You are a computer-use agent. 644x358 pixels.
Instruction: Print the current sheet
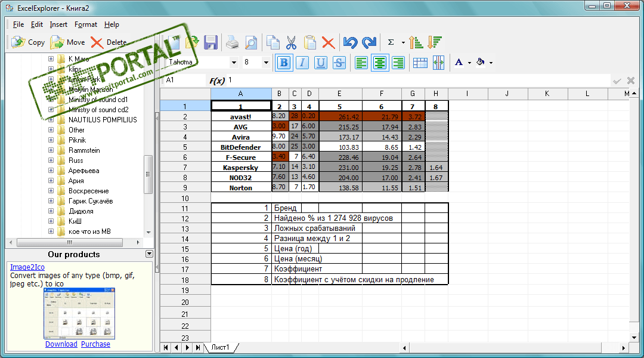233,42
